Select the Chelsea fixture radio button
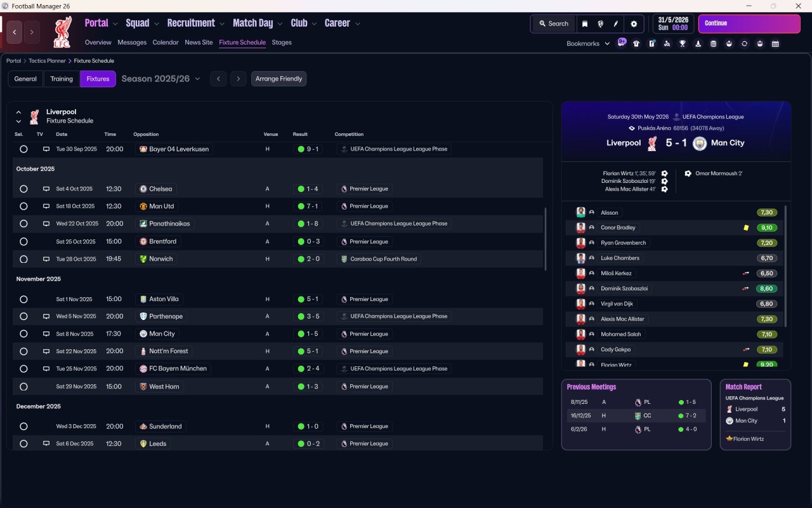 [x=23, y=189]
